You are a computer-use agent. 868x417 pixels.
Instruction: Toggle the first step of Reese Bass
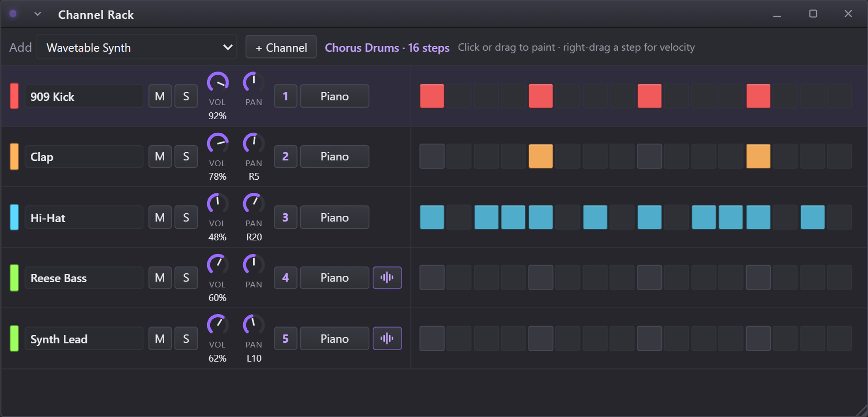click(432, 277)
